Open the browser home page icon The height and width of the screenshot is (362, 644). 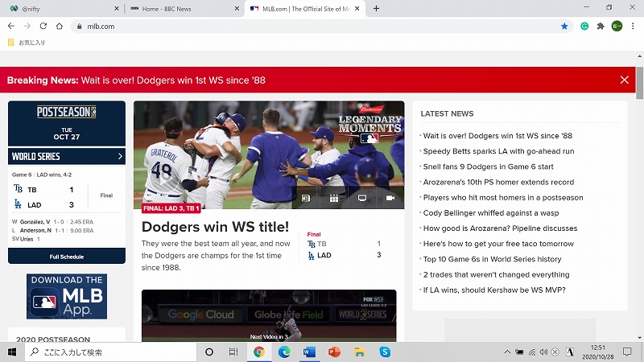click(x=59, y=26)
